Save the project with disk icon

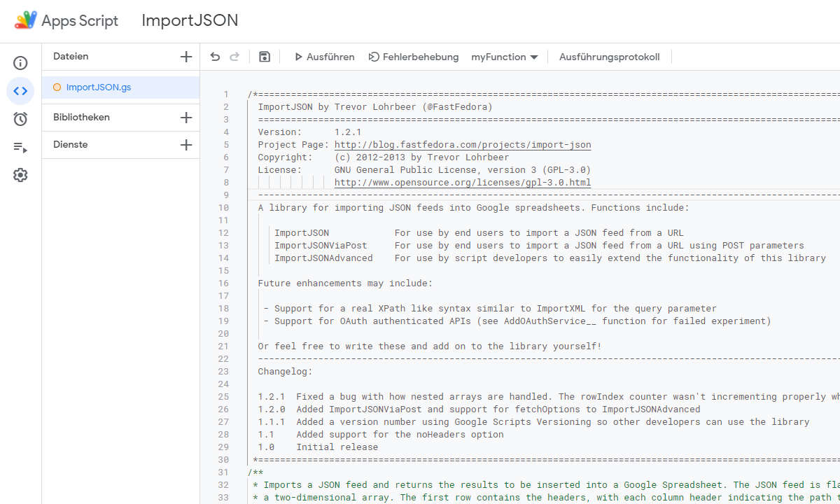[x=265, y=57]
